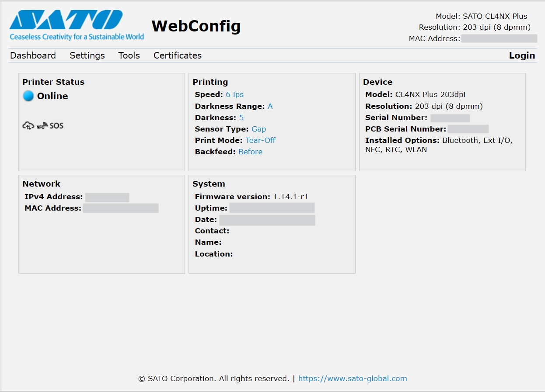Open the Sensor Type Gap link
545x392 pixels.
pos(259,129)
